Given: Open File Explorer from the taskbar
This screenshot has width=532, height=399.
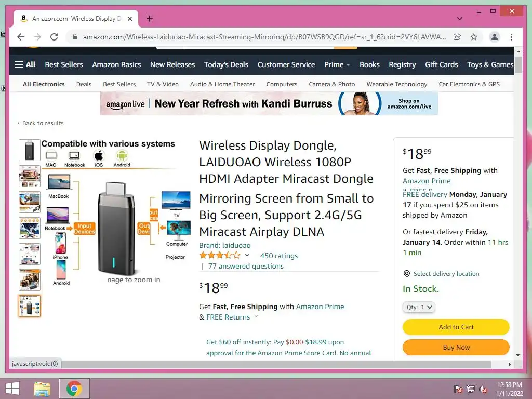Looking at the screenshot, I should (x=42, y=389).
